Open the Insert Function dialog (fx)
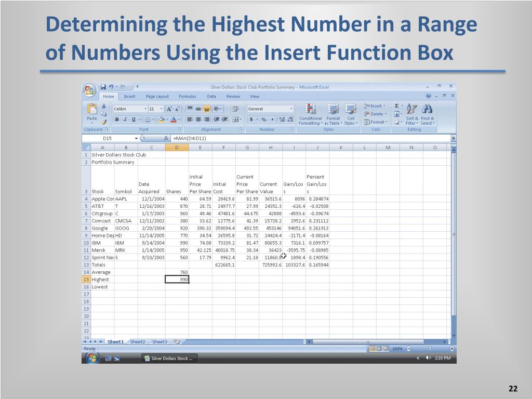The width and height of the screenshot is (532, 399). (166, 138)
